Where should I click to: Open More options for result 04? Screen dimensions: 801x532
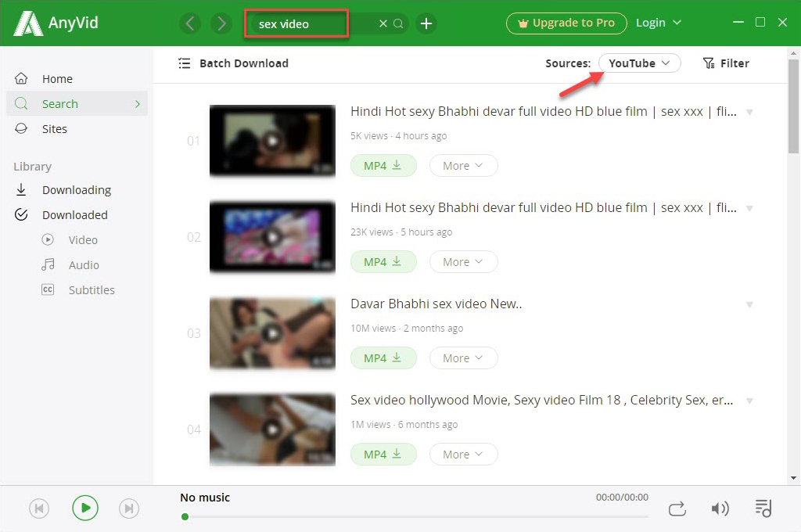[463, 455]
